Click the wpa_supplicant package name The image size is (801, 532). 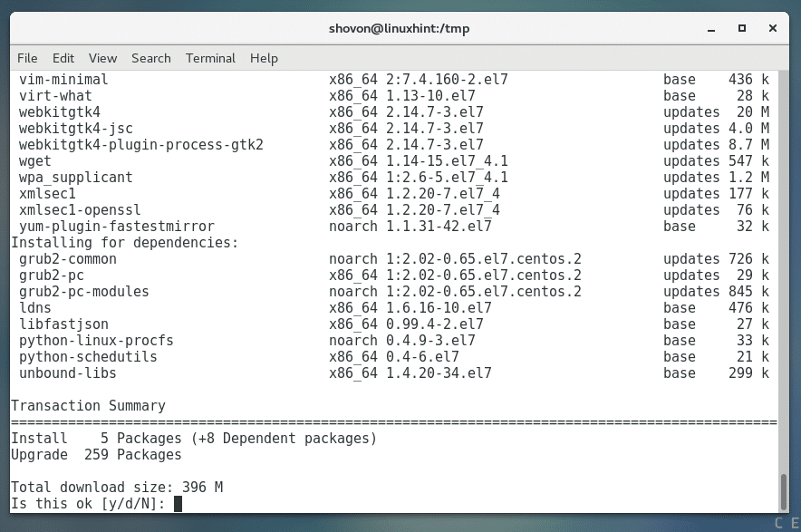click(x=75, y=178)
